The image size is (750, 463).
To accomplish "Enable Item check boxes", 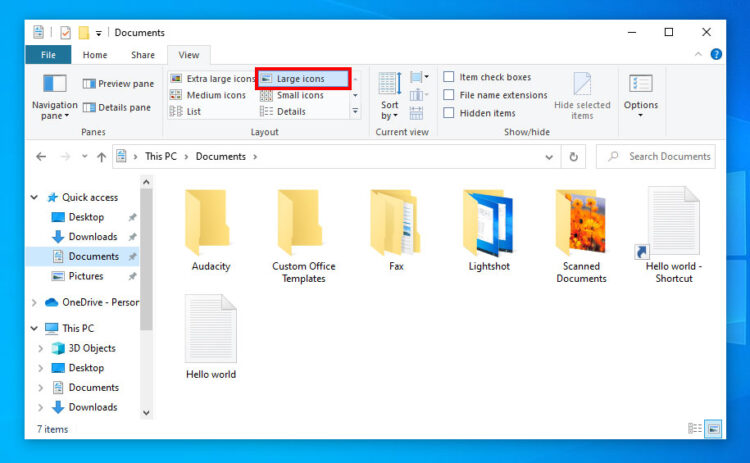I will (449, 77).
